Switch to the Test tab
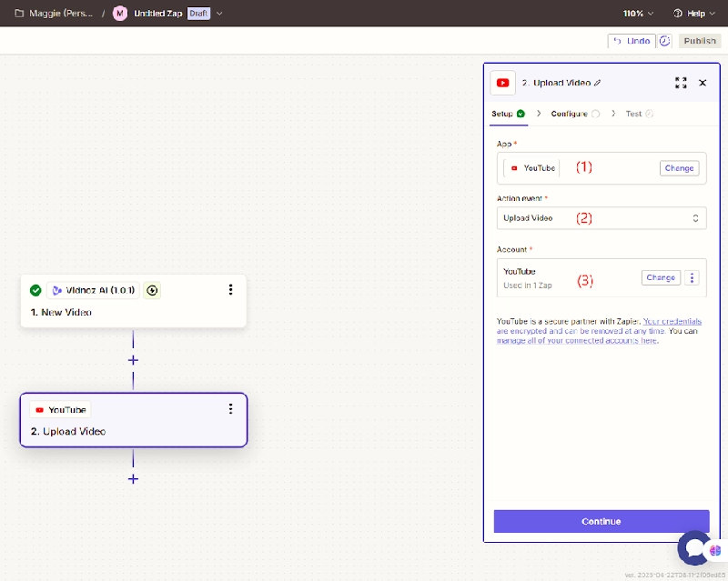Viewport: 728px width, 581px height. tap(633, 114)
